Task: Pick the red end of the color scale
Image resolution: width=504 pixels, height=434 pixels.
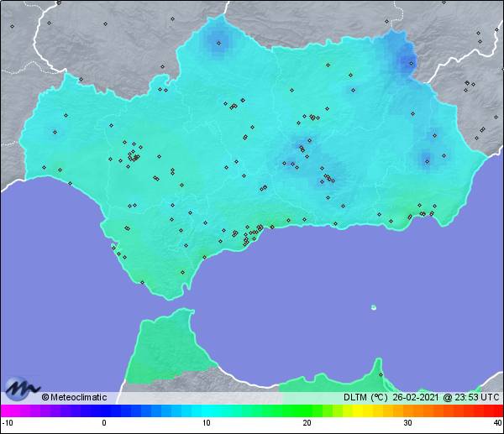Action: click(x=496, y=410)
